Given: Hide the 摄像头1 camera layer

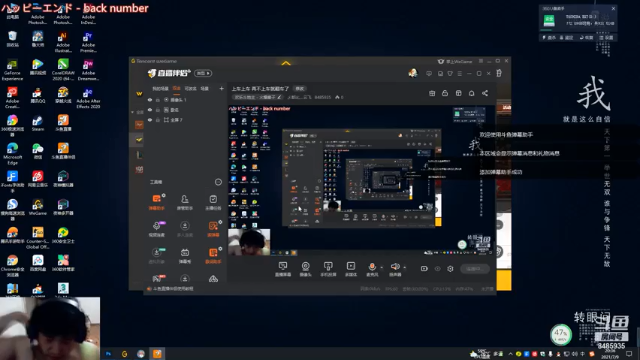Looking at the screenshot, I should 150,100.
